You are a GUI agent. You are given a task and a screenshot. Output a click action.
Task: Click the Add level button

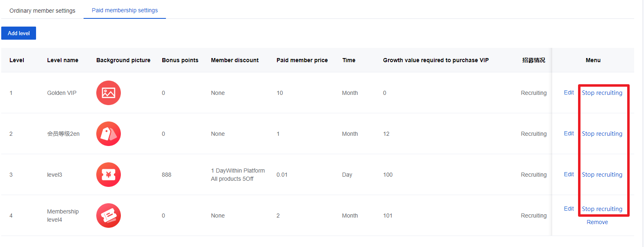(x=19, y=33)
